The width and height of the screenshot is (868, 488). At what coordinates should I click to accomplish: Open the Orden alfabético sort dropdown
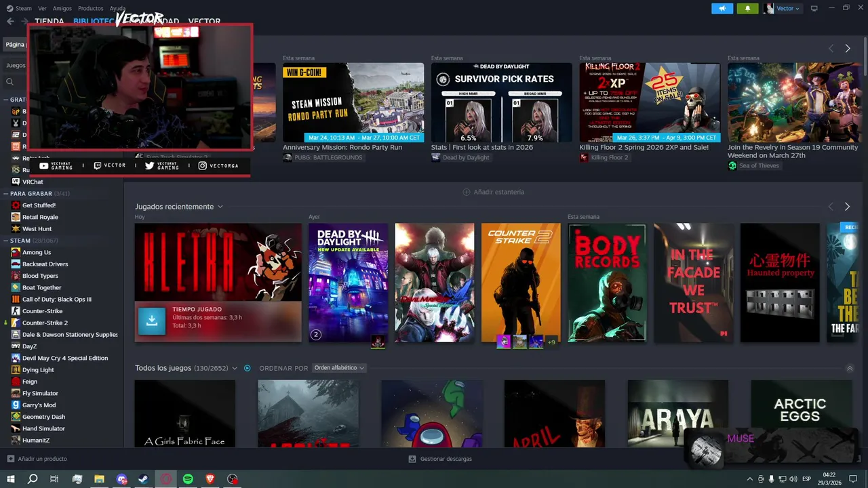tap(339, 368)
